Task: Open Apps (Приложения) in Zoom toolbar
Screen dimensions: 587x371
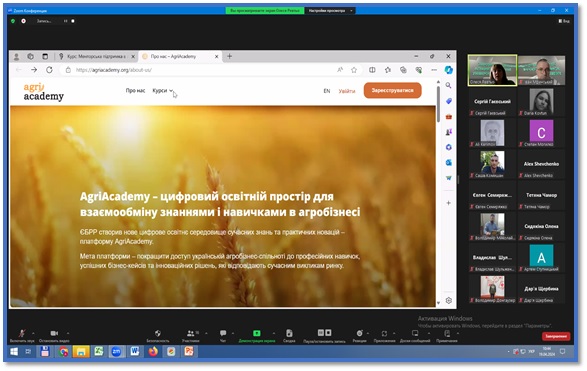Action: pos(384,335)
